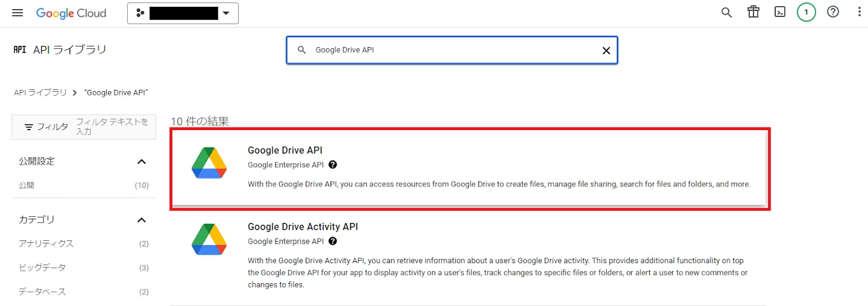Open the Google Drive API result title
The width and height of the screenshot is (868, 306).
pyautogui.click(x=285, y=150)
